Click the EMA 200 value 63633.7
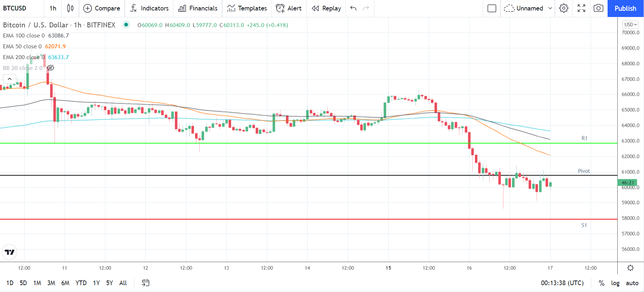 (58, 57)
